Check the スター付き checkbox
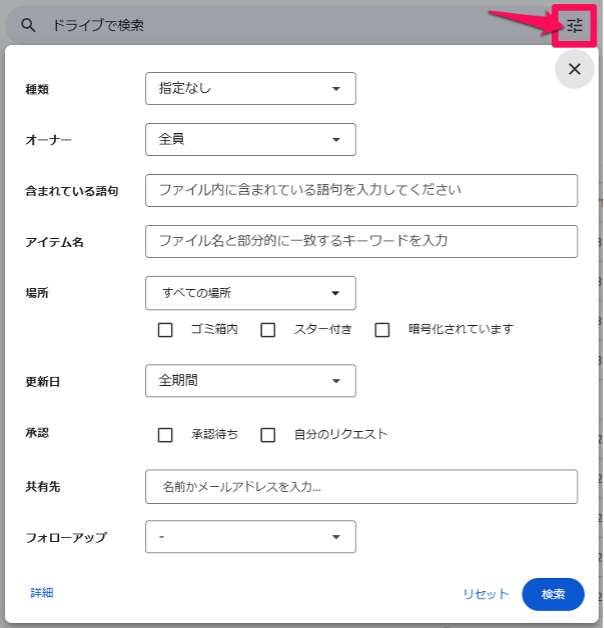 point(268,330)
